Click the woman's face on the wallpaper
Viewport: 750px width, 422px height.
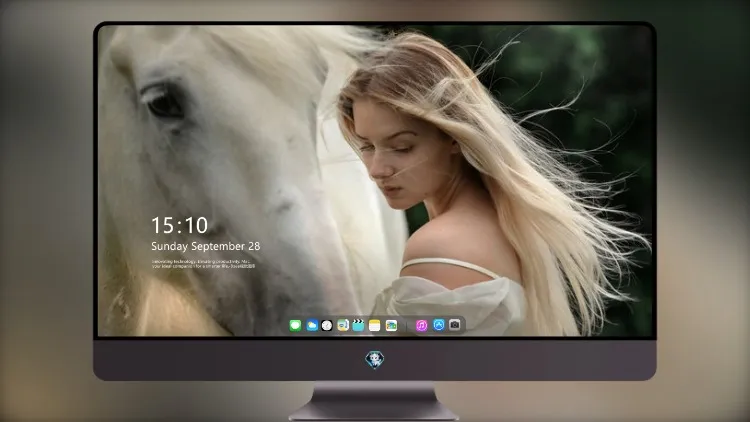click(389, 155)
